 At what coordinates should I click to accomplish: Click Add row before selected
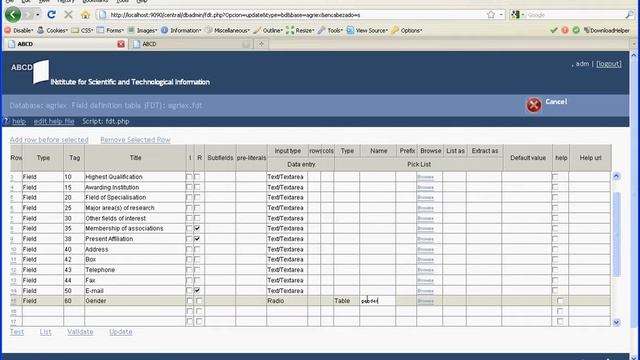click(x=49, y=140)
